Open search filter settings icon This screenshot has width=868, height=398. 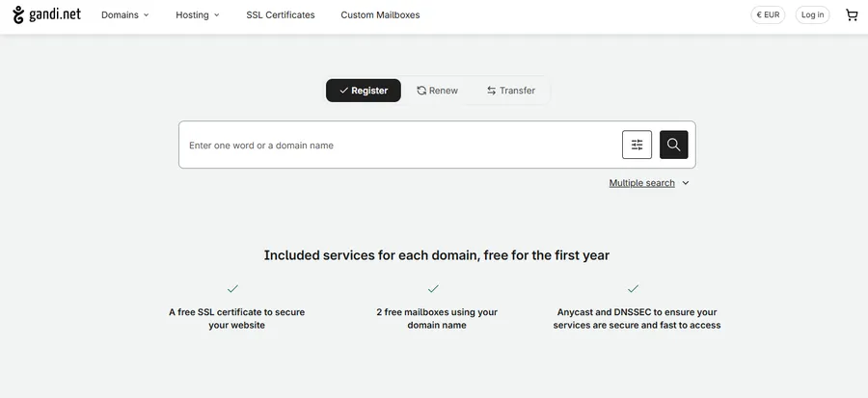pos(637,145)
